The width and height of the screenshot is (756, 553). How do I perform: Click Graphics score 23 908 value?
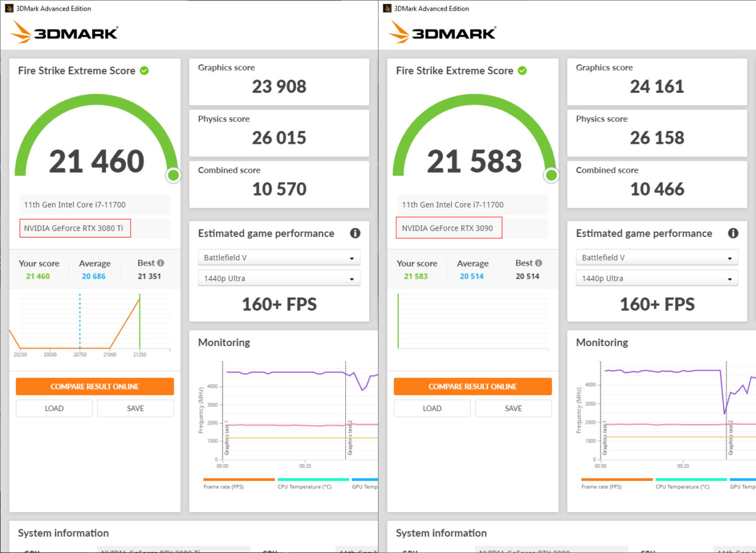coord(279,86)
